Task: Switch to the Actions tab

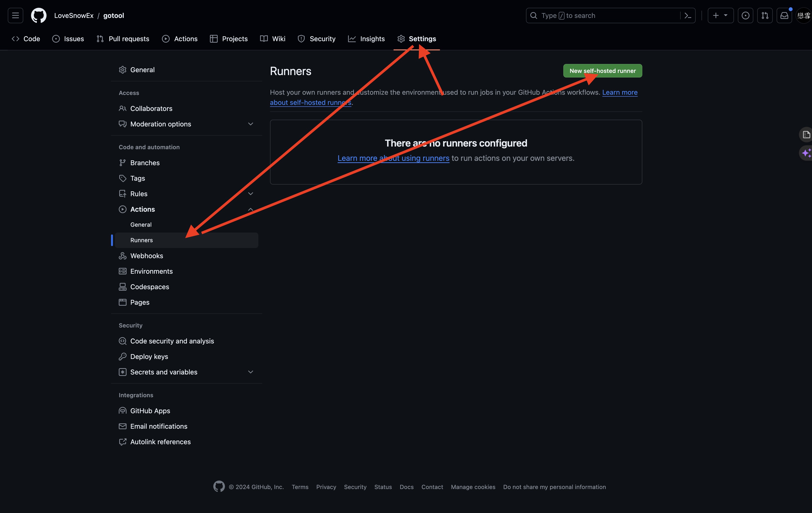Action: tap(180, 39)
